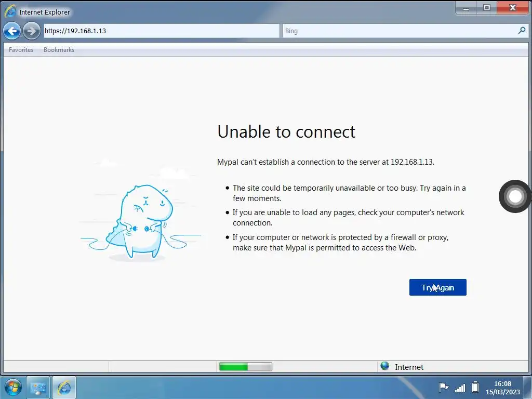
Task: Click the green page loading progress bar
Action: 245,366
